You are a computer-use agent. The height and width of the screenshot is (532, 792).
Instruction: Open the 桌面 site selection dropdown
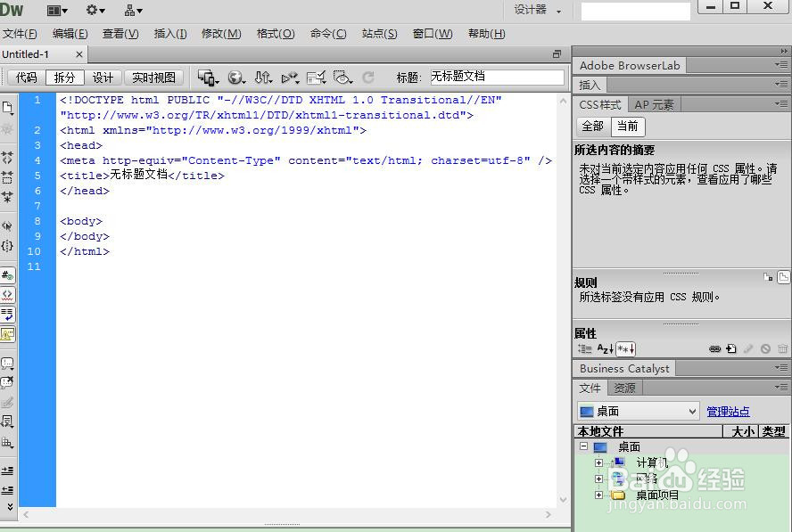[x=638, y=412]
